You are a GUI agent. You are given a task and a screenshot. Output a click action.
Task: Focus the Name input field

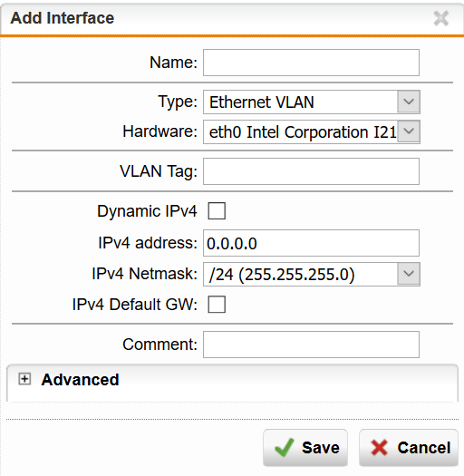tap(312, 63)
